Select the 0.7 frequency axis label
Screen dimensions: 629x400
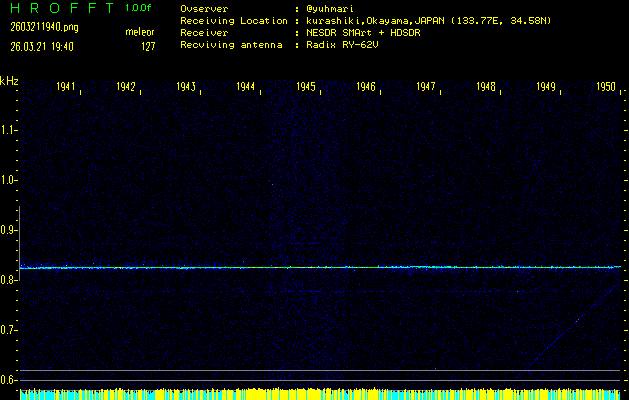pyautogui.click(x=9, y=330)
